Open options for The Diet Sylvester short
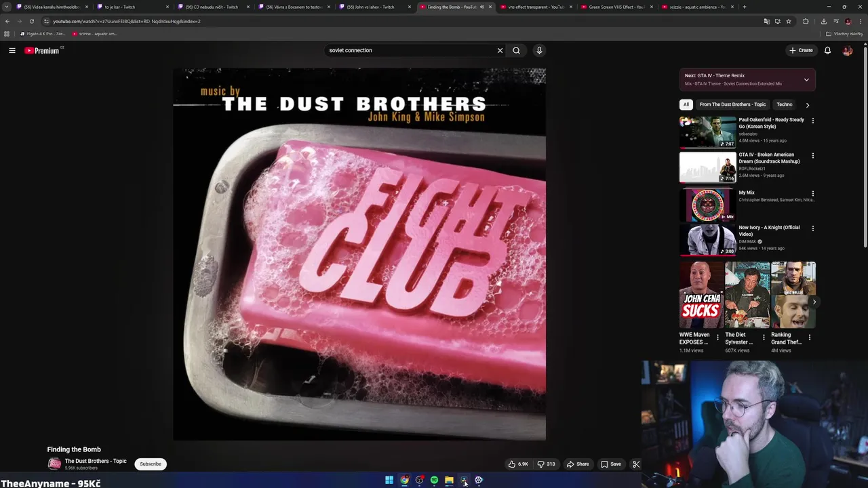This screenshot has height=488, width=868. pos(764,337)
